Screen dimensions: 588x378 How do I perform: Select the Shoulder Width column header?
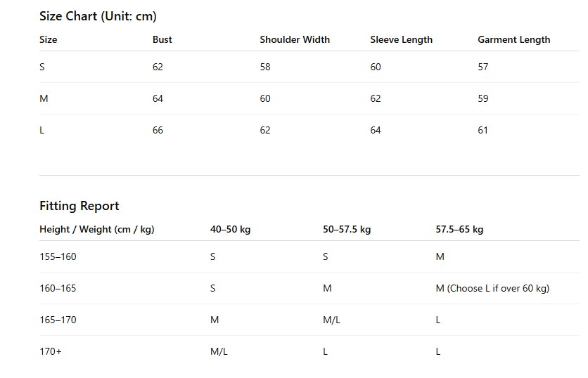click(295, 40)
